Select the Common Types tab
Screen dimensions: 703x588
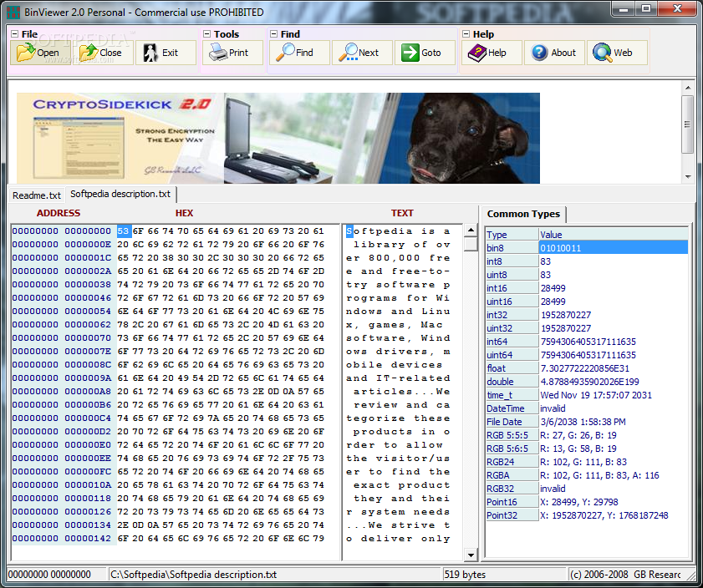pos(523,214)
